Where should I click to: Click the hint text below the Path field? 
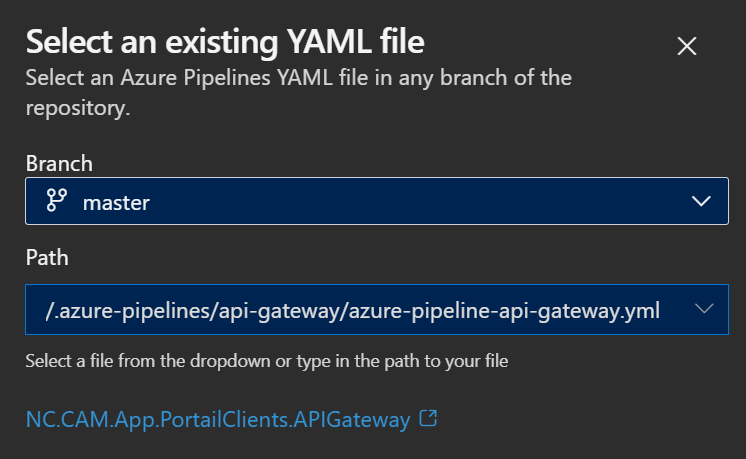click(x=267, y=360)
